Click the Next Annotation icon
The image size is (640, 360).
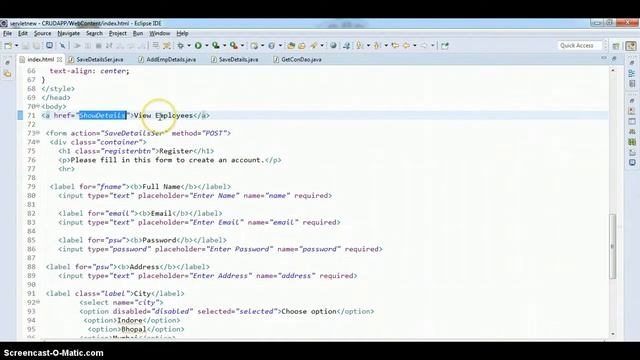tap(359, 46)
